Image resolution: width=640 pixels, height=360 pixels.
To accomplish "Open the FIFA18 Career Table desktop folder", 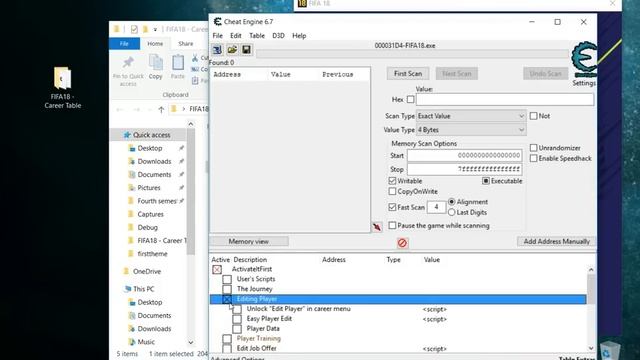I will point(62,87).
